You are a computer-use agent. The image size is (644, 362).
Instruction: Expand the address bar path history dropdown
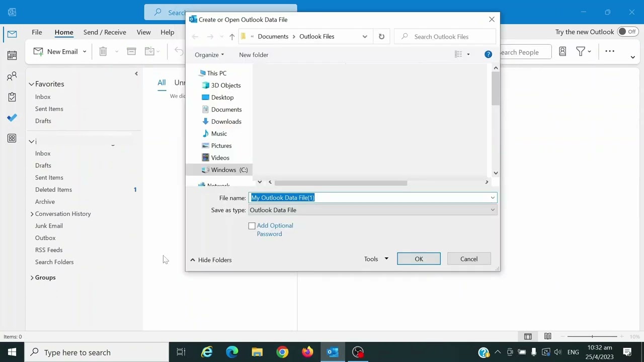point(365,37)
